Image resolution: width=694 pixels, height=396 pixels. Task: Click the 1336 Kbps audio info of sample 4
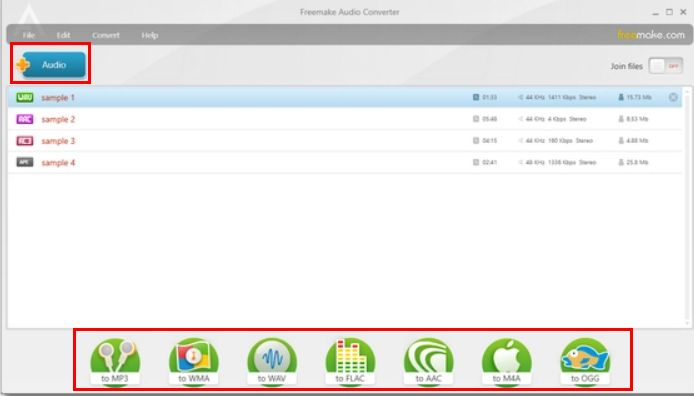562,162
